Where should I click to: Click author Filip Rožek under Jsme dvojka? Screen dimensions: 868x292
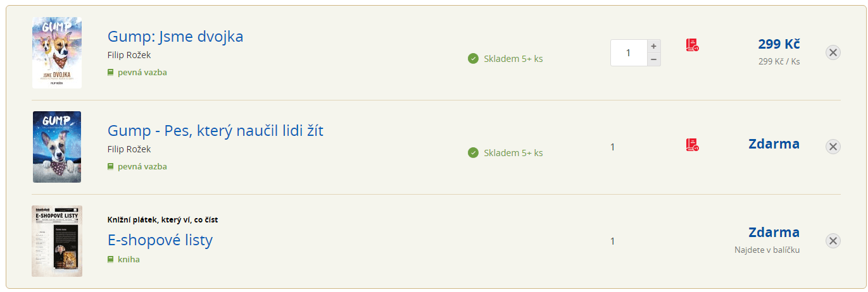coord(129,55)
